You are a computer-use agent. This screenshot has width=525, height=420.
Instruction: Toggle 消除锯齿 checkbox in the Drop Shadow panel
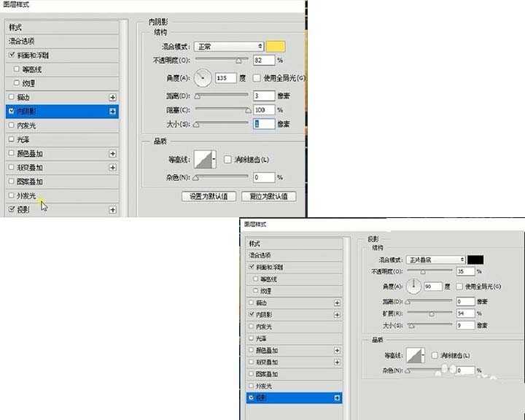(x=435, y=355)
